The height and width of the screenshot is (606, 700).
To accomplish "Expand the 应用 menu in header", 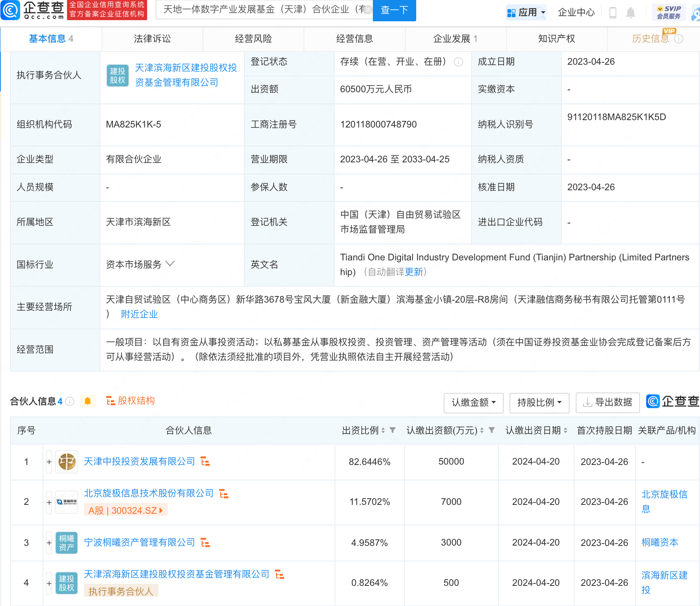I will (526, 12).
